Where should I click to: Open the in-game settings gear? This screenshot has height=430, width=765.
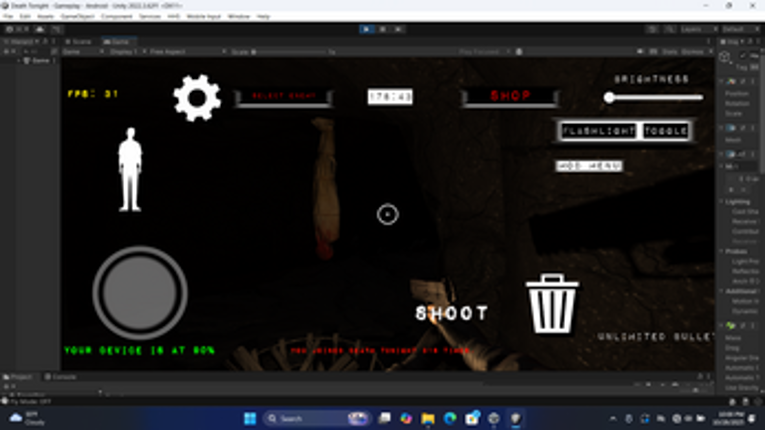(x=197, y=98)
